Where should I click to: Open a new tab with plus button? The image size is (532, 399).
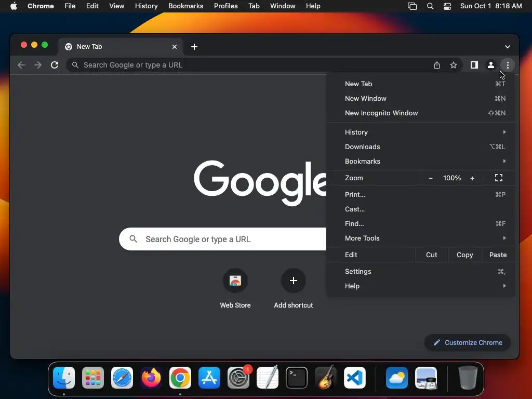click(x=194, y=47)
